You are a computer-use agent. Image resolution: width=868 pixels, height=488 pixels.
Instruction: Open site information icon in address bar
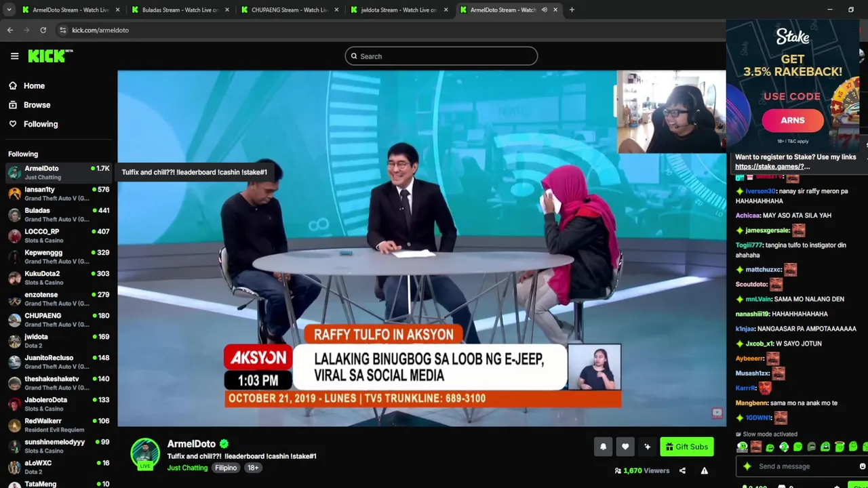tap(63, 30)
